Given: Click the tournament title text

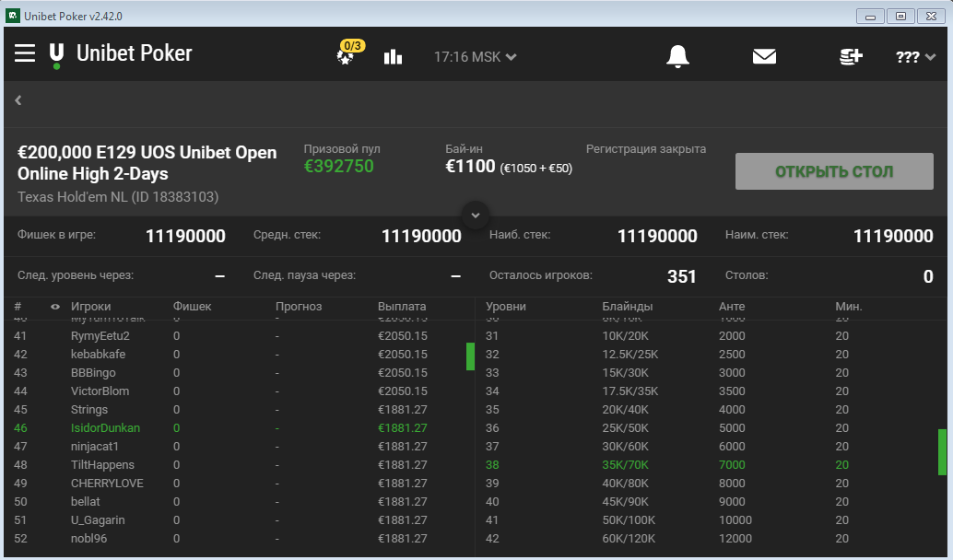Looking at the screenshot, I should click(147, 163).
